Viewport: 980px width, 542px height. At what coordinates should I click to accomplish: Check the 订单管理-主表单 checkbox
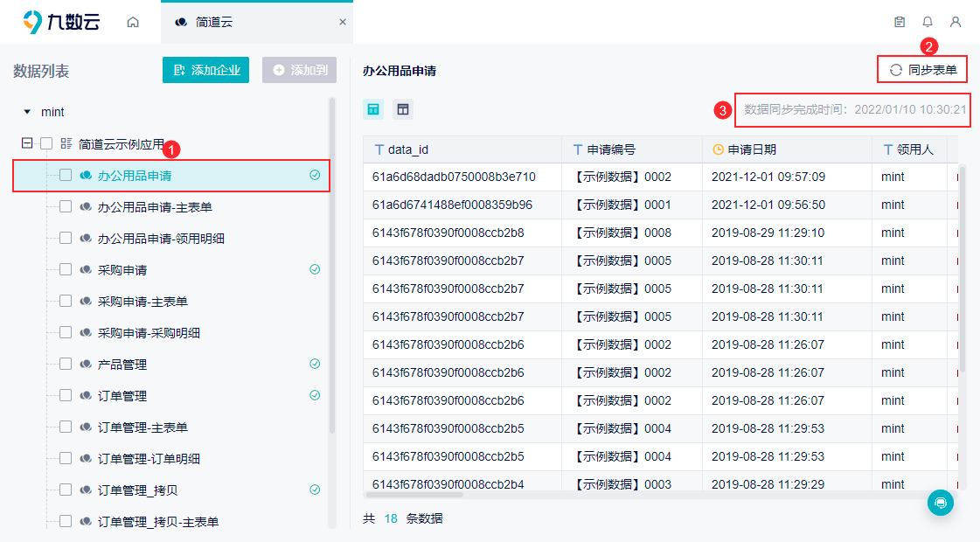tap(66, 427)
